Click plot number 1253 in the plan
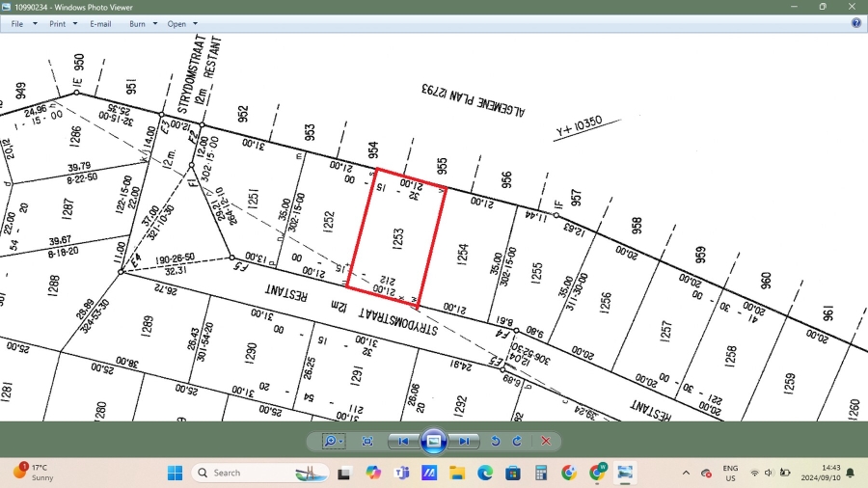868x488 pixels. tap(398, 238)
